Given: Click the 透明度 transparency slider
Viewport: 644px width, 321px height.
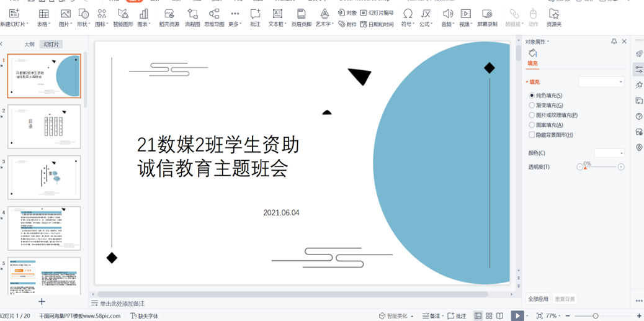Looking at the screenshot, I should click(601, 167).
